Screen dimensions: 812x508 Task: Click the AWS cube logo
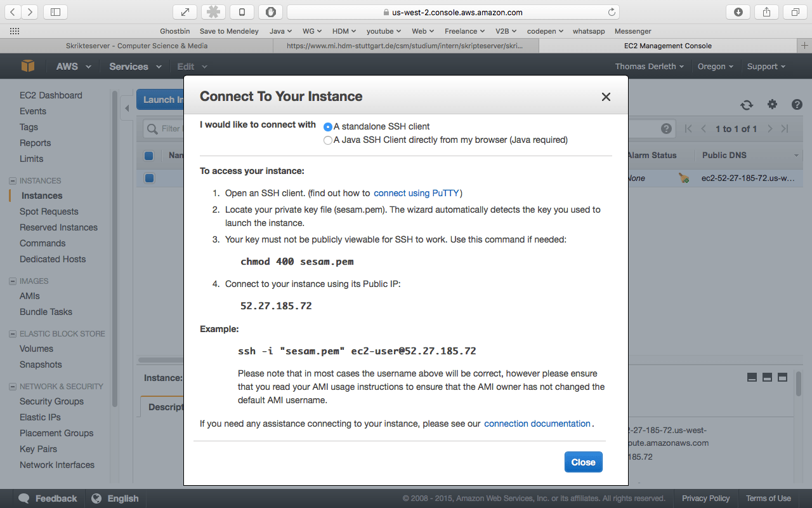point(27,66)
